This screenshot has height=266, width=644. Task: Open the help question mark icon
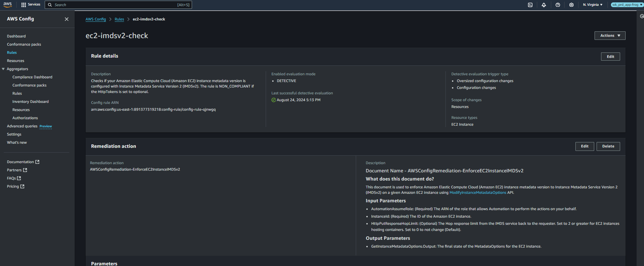[x=558, y=5]
